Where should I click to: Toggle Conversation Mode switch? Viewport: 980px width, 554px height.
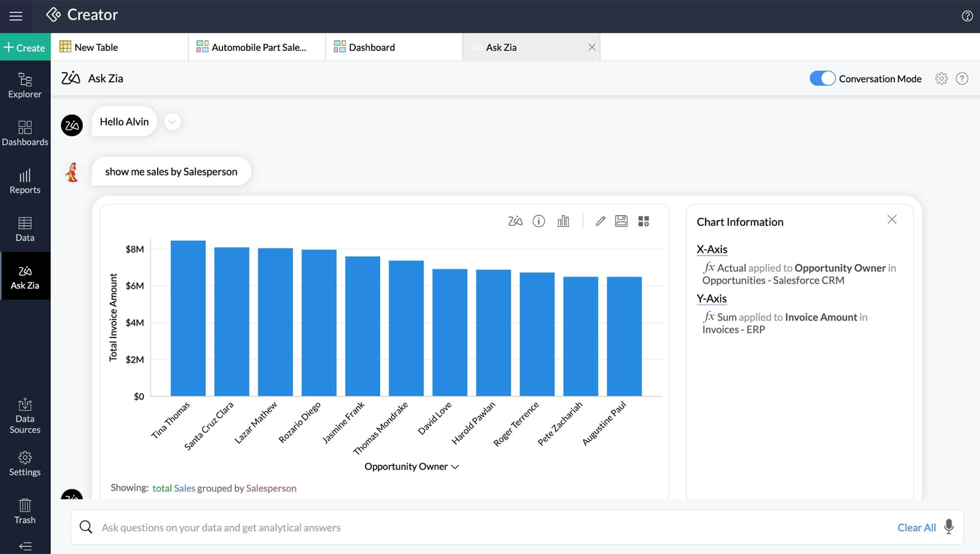click(822, 78)
